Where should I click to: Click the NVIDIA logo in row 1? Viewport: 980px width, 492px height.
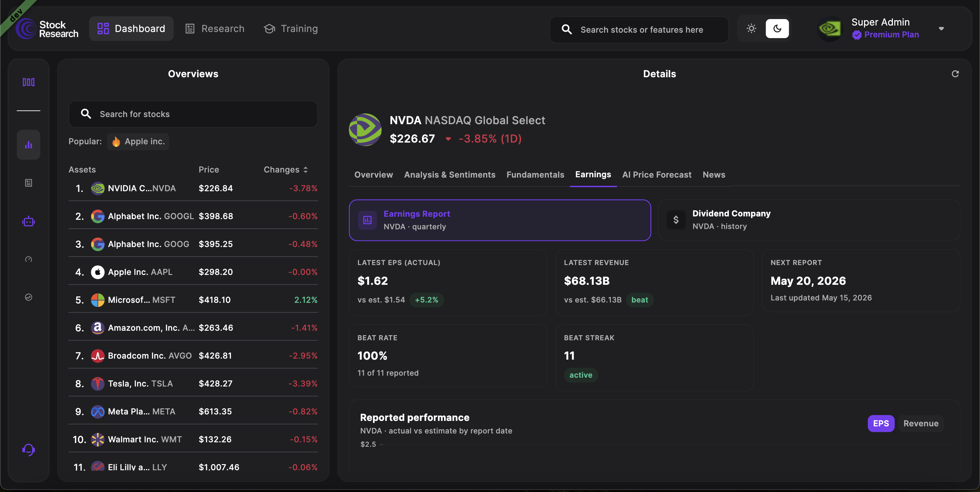(98, 188)
